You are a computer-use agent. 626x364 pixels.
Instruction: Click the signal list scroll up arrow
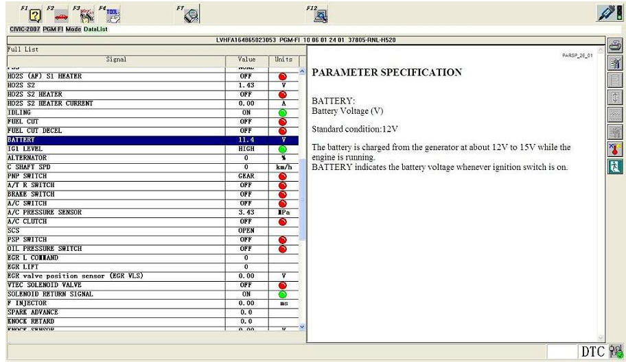coord(302,71)
